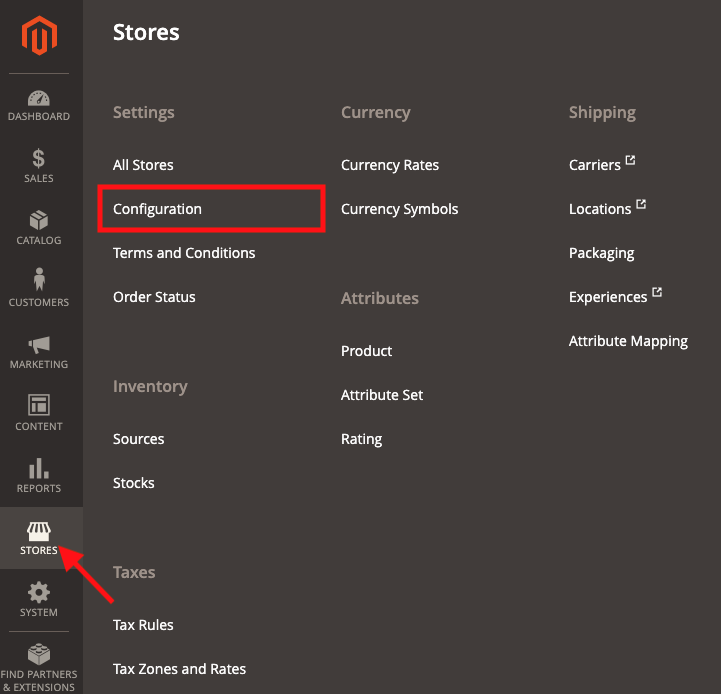Open the Dashboard sidebar icon
The image size is (721, 694).
[39, 99]
